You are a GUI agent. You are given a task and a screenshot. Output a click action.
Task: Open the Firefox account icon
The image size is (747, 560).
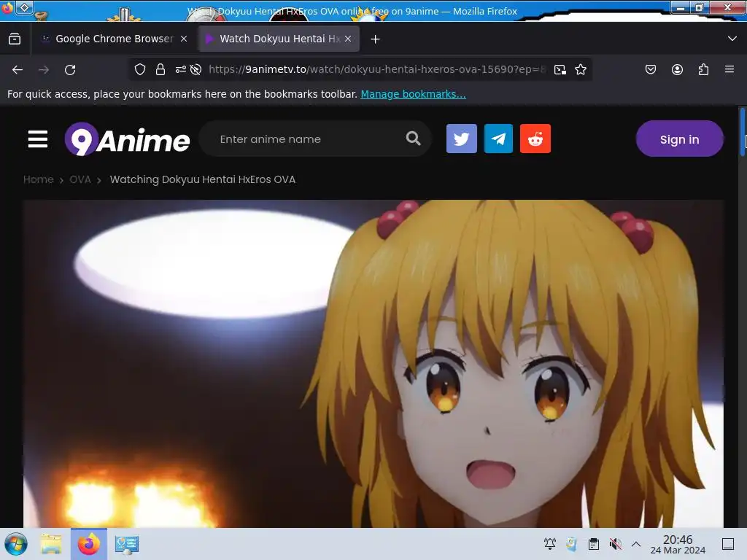[x=677, y=69]
